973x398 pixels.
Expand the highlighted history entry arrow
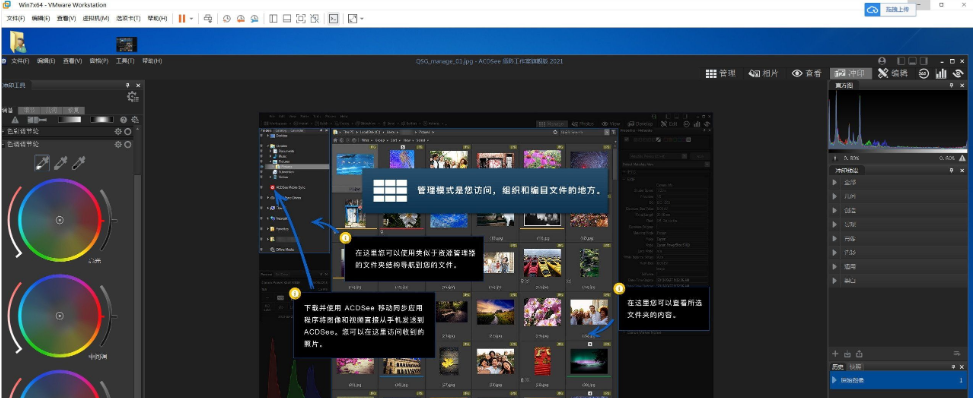click(835, 380)
